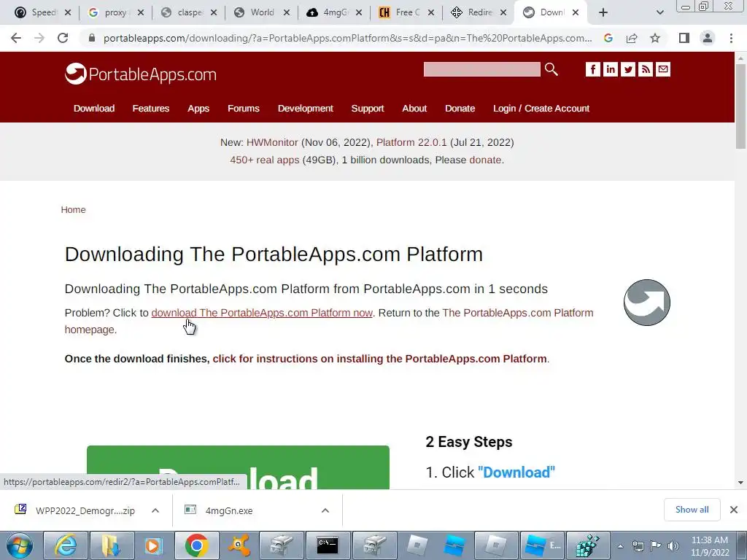Viewport: 747px width, 560px height.
Task: Open the command prompt taskbar icon
Action: click(x=328, y=545)
